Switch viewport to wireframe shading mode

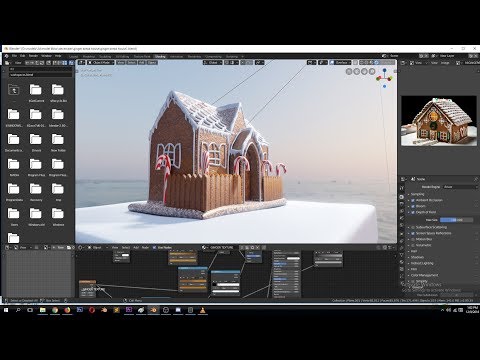(361, 62)
